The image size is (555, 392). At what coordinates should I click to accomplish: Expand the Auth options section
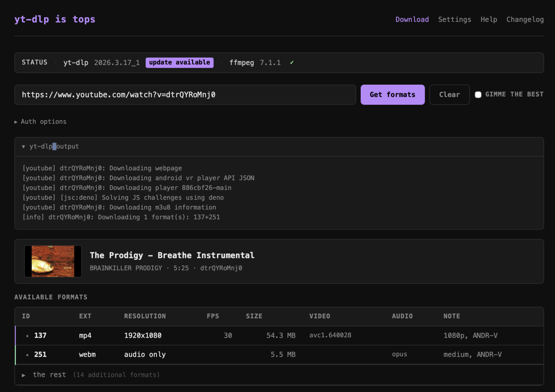40,122
